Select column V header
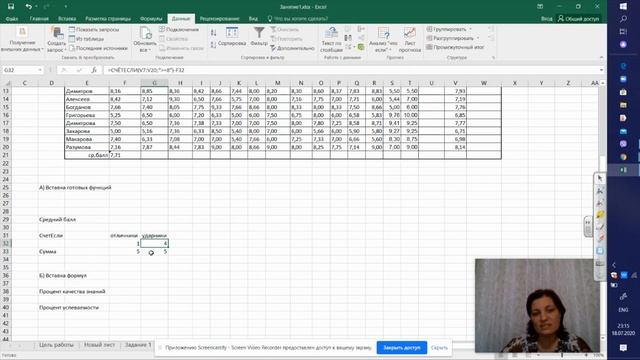Screen dimensions: 640x360 click(455, 83)
